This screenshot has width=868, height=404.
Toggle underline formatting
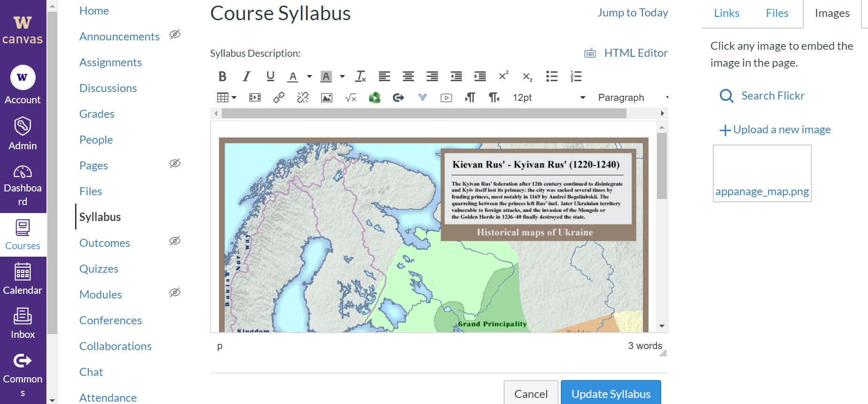click(270, 76)
